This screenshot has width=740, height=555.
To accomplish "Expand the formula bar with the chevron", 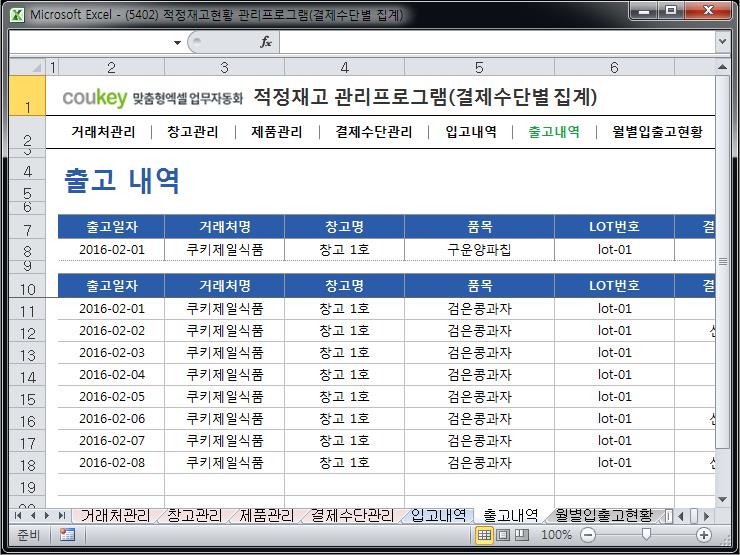I will tap(722, 42).
